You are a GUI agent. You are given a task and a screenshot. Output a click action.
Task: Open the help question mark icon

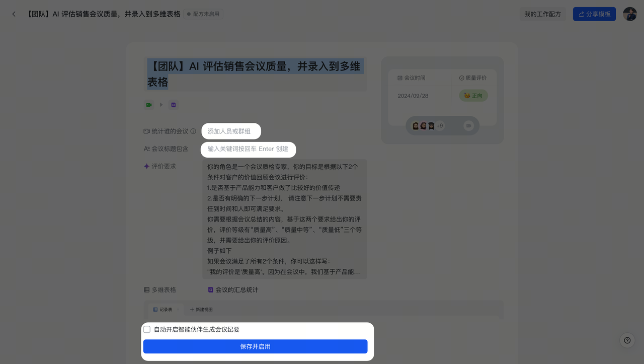point(627,340)
